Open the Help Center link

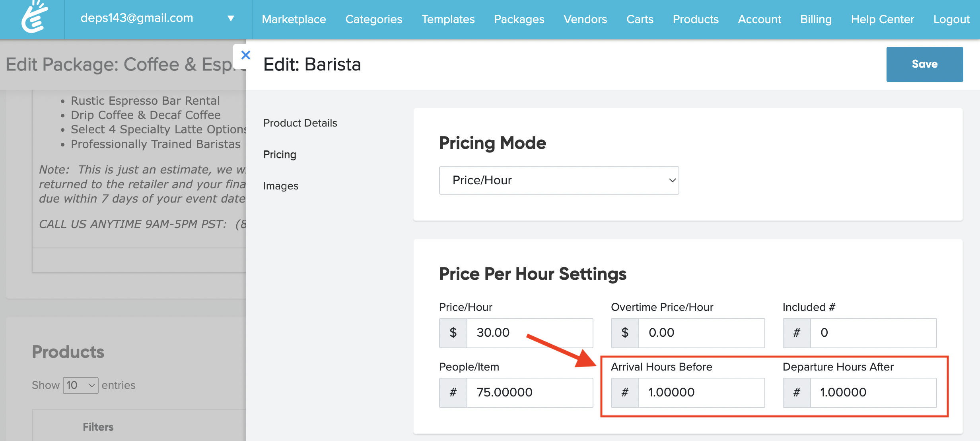(x=882, y=19)
